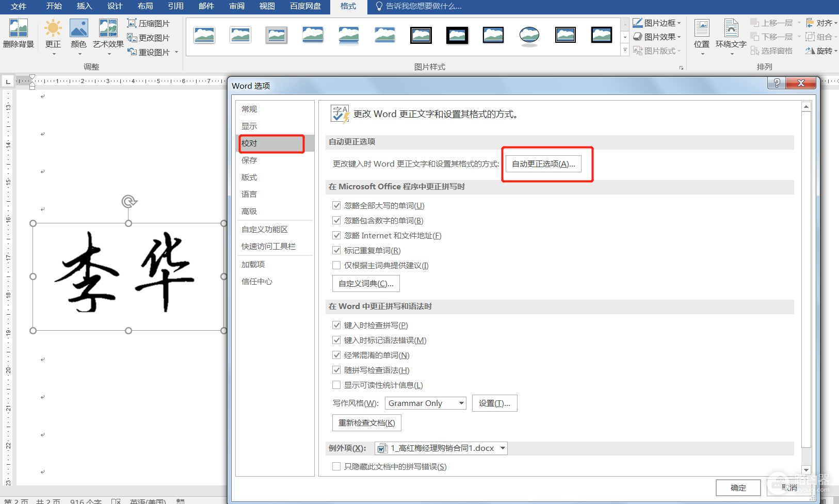839x504 pixels.
Task: Open the 插入 ribbon tab
Action: tap(84, 6)
